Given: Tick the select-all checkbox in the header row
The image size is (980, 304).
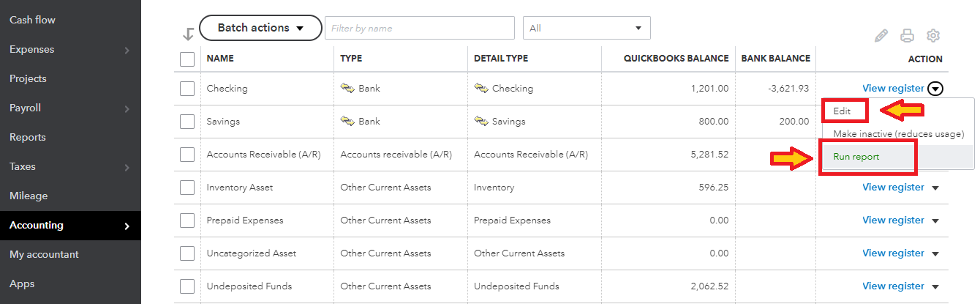Looking at the screenshot, I should (x=187, y=59).
